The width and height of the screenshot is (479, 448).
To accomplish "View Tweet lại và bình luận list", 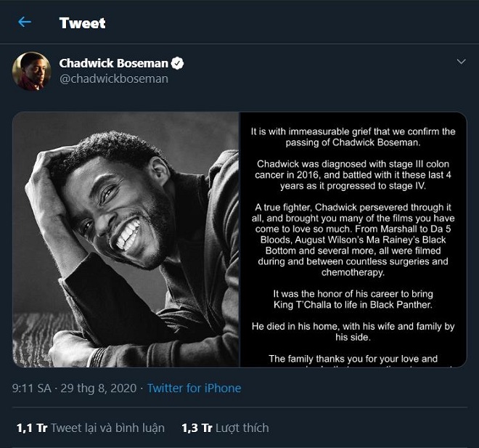I will (x=107, y=428).
